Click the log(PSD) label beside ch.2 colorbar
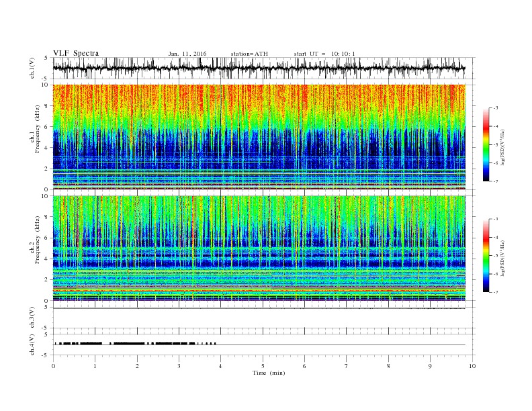The height and width of the screenshot is (411, 532). click(502, 258)
